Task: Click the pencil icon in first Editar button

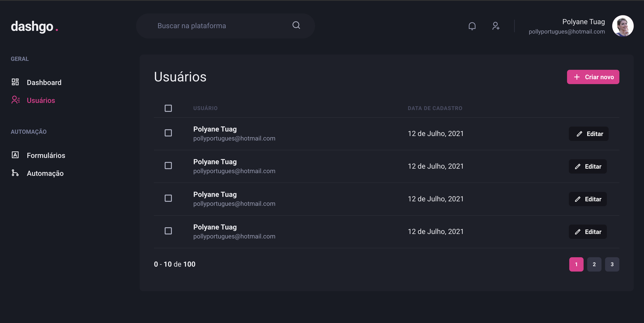Action: tap(579, 134)
